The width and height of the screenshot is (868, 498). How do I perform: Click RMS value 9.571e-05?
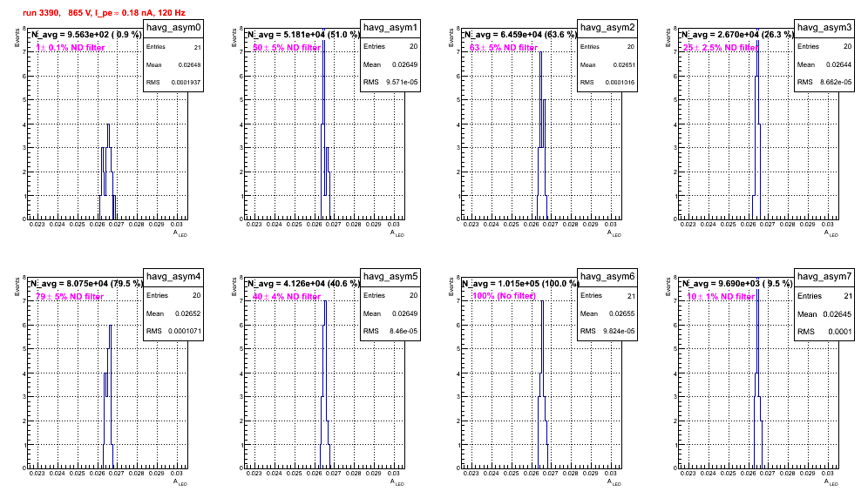pos(402,82)
